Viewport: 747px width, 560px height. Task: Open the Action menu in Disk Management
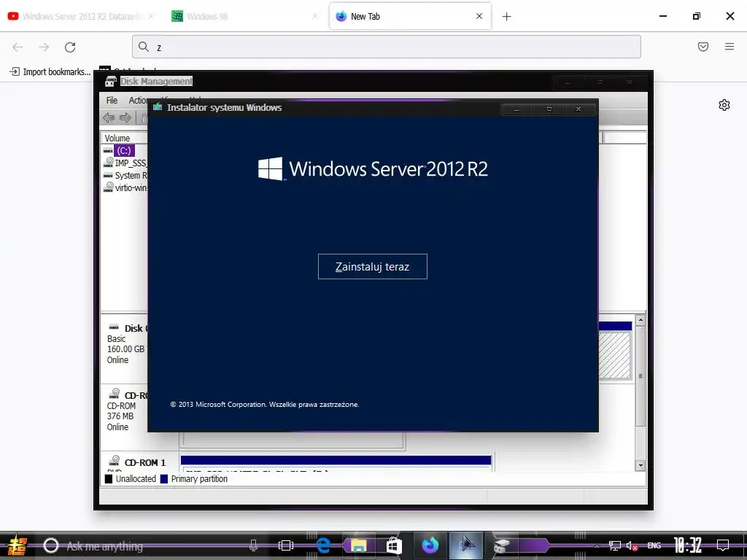[138, 101]
